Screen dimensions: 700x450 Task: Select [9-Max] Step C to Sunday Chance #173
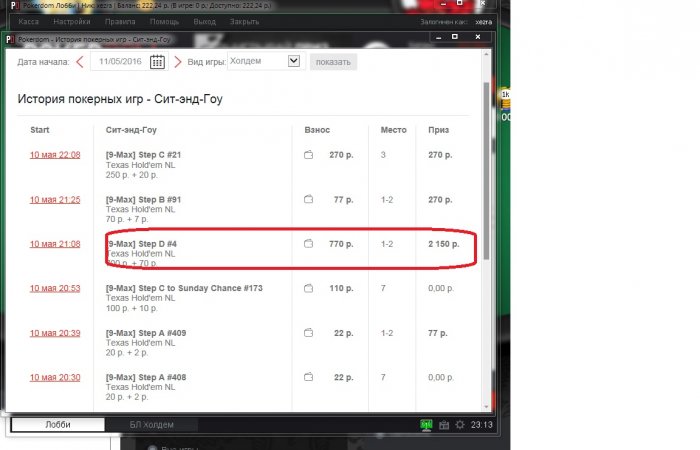(184, 288)
